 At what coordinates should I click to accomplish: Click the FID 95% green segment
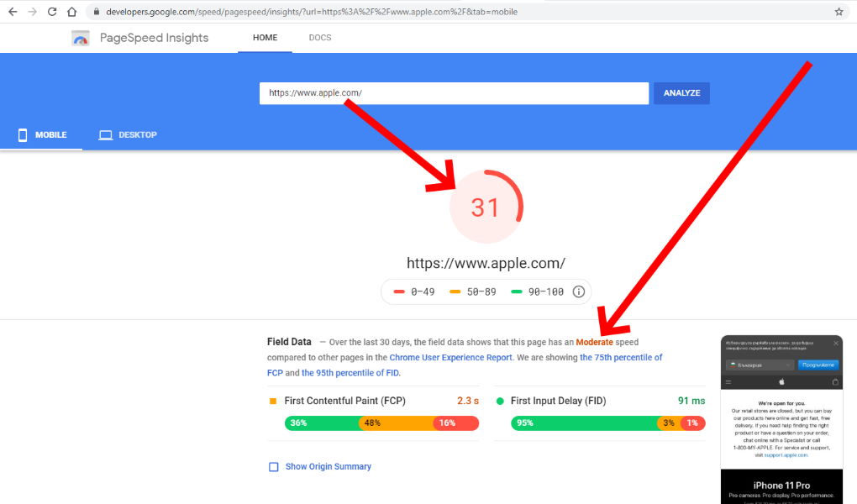pos(584,423)
